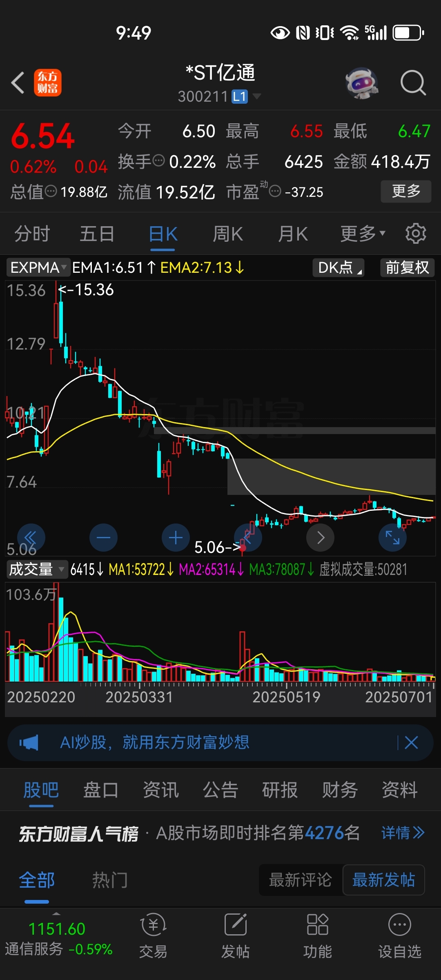441x980 pixels.
Task: Select the 日K chart tab
Action: pos(163,234)
